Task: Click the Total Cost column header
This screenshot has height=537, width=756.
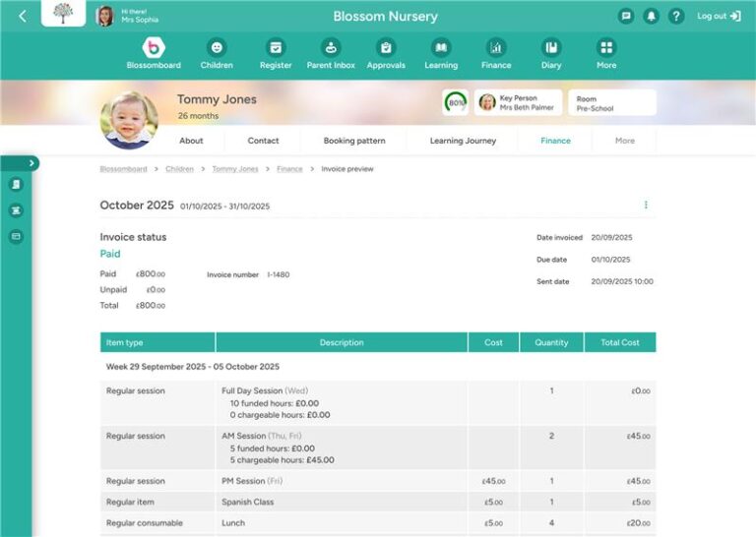Action: (x=619, y=342)
